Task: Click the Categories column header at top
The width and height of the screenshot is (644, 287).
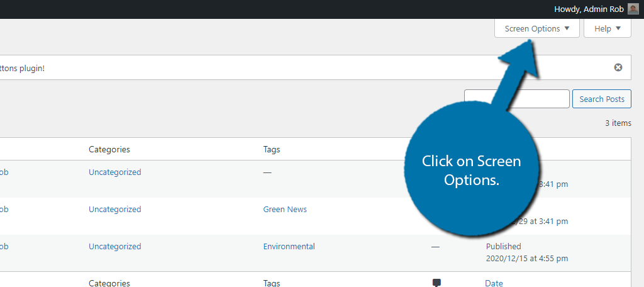Action: pos(109,149)
